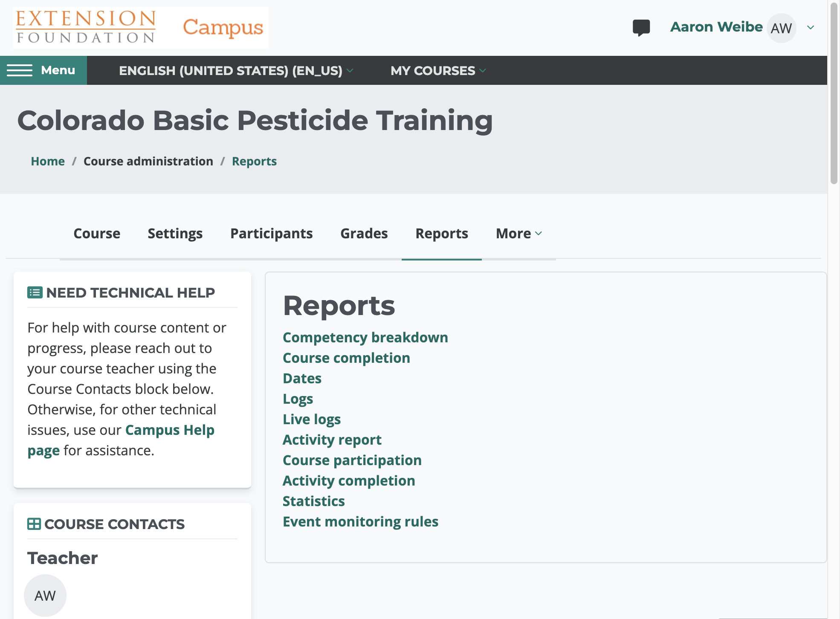This screenshot has width=840, height=619.
Task: Expand the More tab dropdown
Action: coord(519,234)
